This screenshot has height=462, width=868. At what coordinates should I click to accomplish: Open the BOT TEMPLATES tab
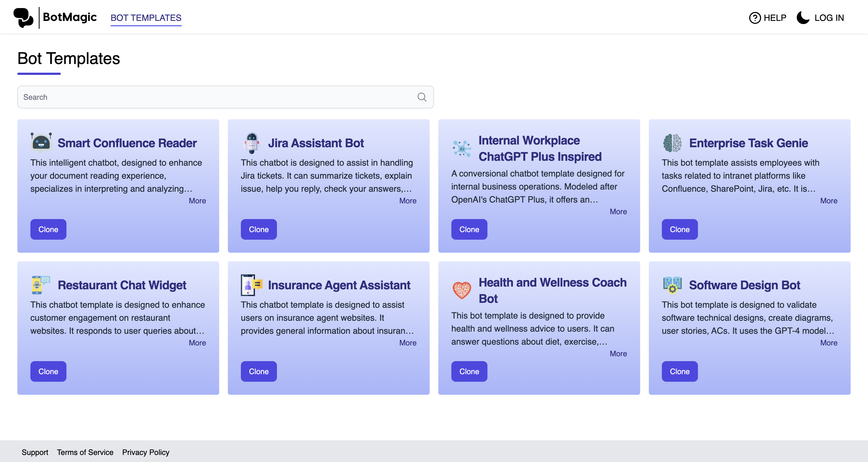[146, 18]
